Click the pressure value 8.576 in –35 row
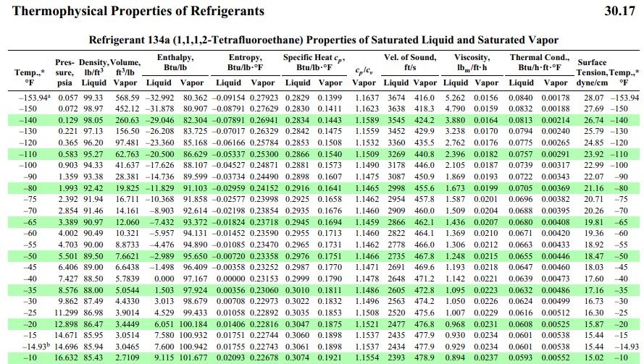Screen dimensions: 644x364 (x=67, y=290)
